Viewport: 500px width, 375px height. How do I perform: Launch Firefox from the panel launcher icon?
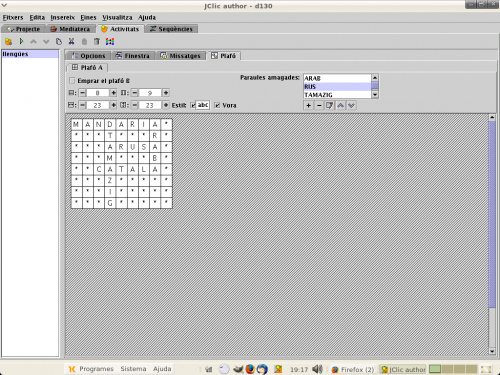click(x=250, y=369)
